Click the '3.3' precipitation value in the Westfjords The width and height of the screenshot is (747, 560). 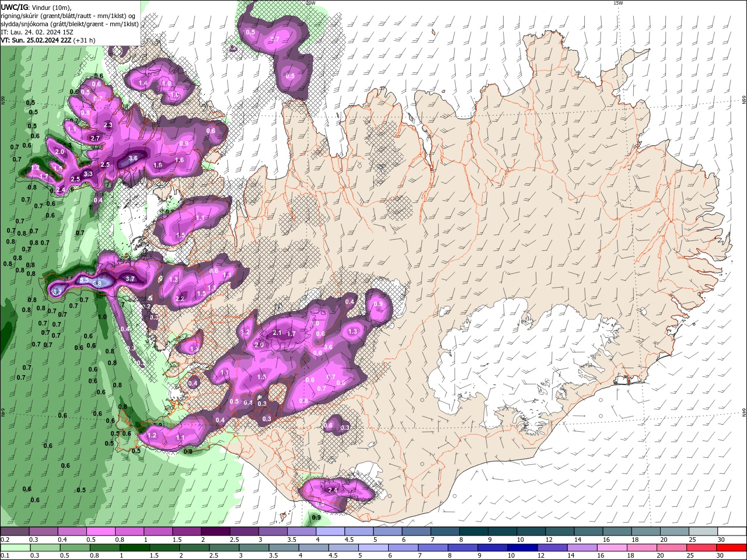point(88,174)
